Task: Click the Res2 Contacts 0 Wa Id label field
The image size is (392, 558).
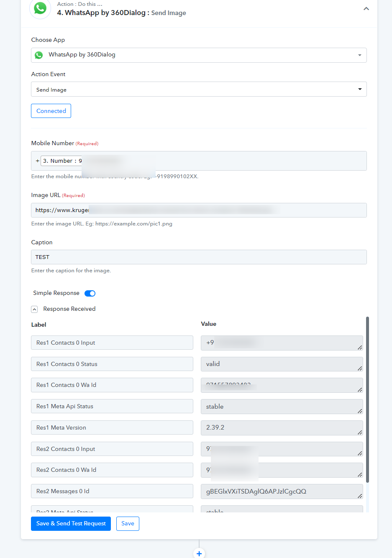Action: click(x=112, y=470)
